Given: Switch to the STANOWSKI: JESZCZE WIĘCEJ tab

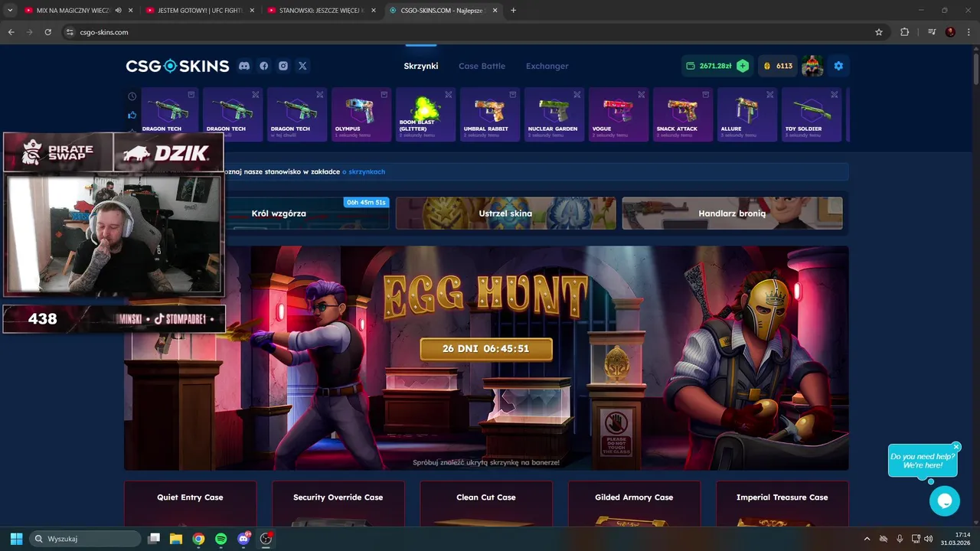Looking at the screenshot, I should (322, 11).
